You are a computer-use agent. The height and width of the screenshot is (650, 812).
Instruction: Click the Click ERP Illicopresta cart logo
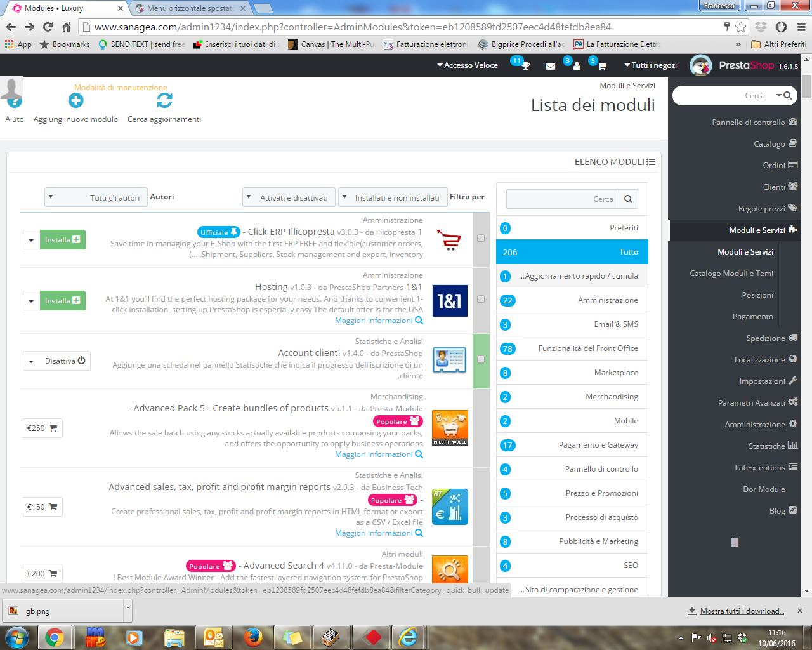[450, 239]
